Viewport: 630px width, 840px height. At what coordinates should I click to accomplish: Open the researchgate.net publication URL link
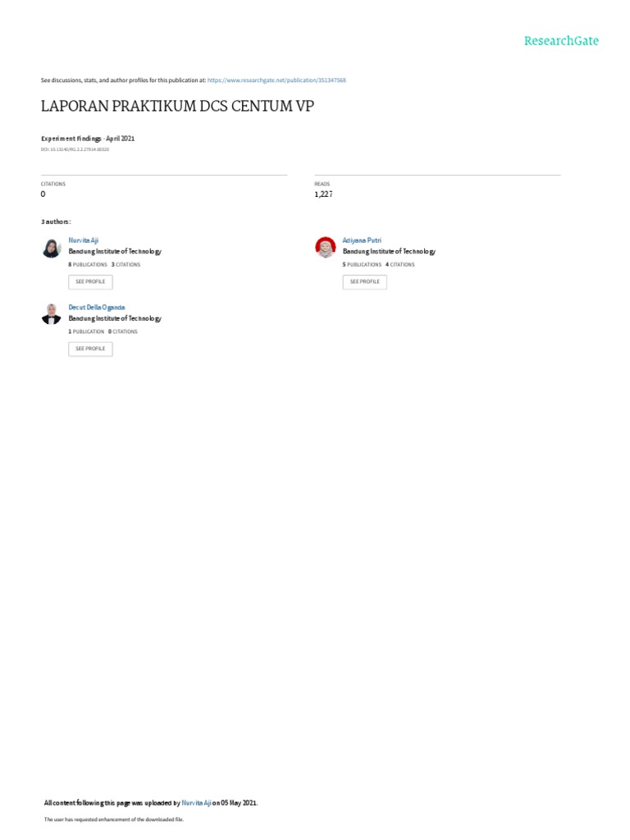[x=276, y=80]
